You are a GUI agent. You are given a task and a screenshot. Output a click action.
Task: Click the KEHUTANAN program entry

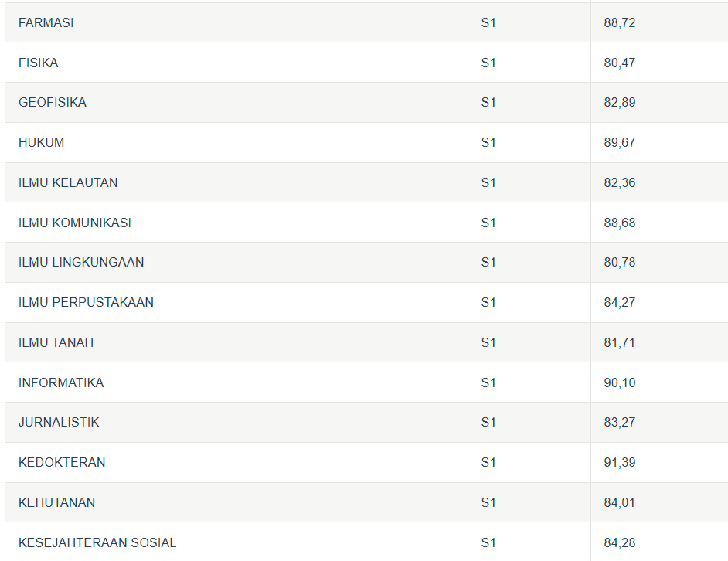(x=57, y=503)
